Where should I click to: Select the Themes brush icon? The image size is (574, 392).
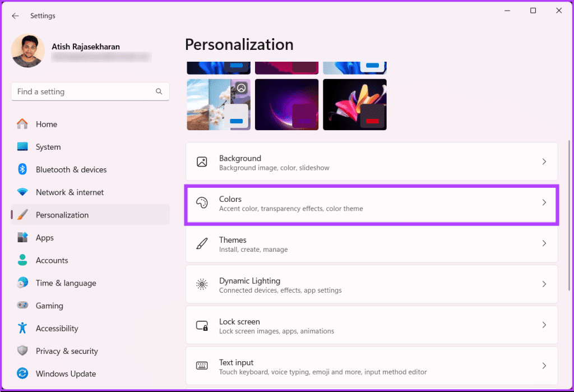pos(201,245)
